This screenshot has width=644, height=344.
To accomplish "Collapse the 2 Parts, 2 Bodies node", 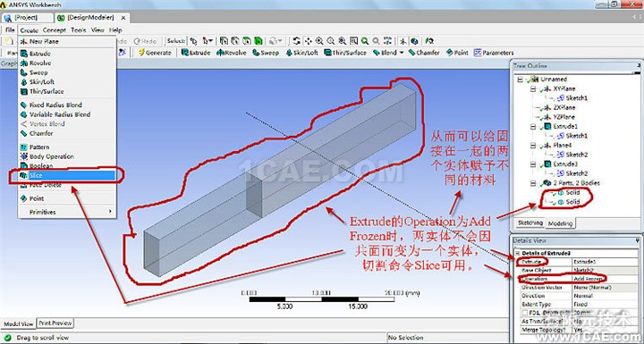I will [533, 183].
